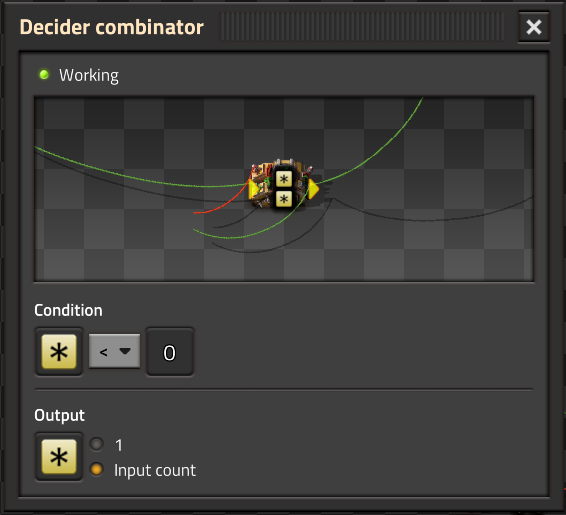Click the constant value field showing 0
This screenshot has height=515, width=566.
tap(170, 352)
